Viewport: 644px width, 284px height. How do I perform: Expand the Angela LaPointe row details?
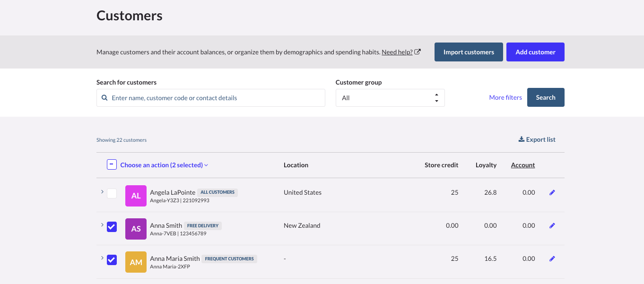pyautogui.click(x=102, y=192)
